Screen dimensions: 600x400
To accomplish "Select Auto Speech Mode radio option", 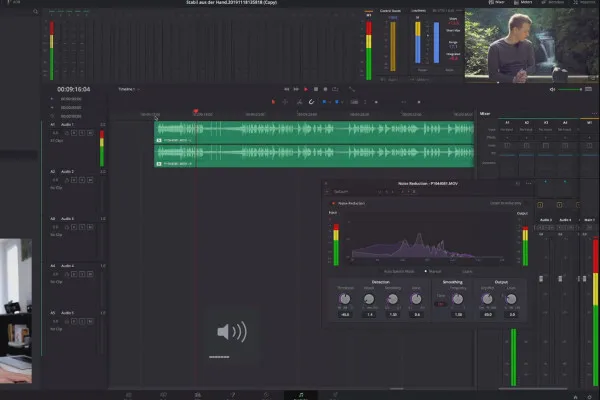I will click(x=399, y=271).
